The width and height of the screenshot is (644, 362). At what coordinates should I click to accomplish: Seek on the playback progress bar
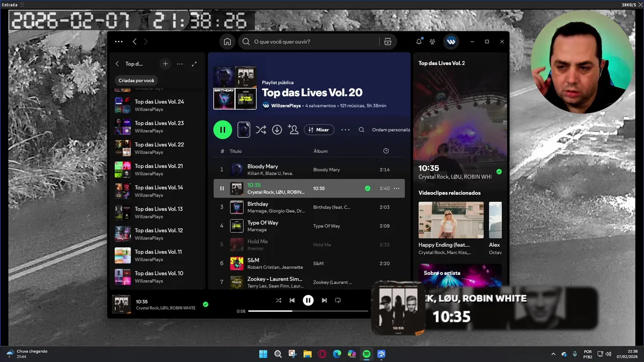pyautogui.click(x=308, y=311)
